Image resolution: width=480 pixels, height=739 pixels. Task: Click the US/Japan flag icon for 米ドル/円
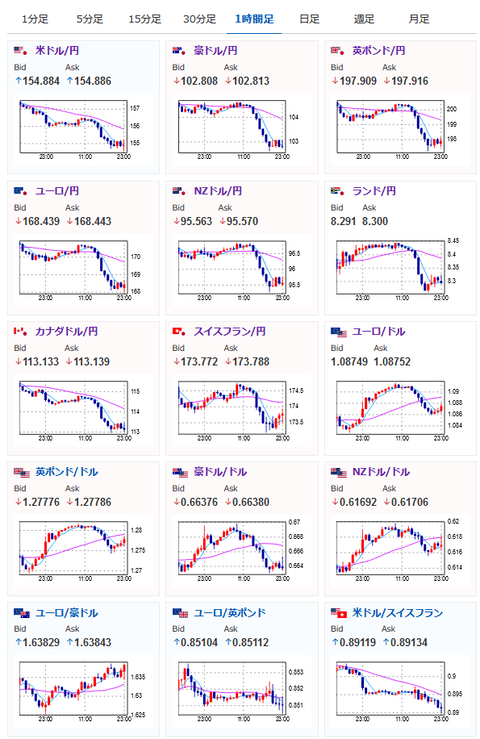tap(20, 50)
